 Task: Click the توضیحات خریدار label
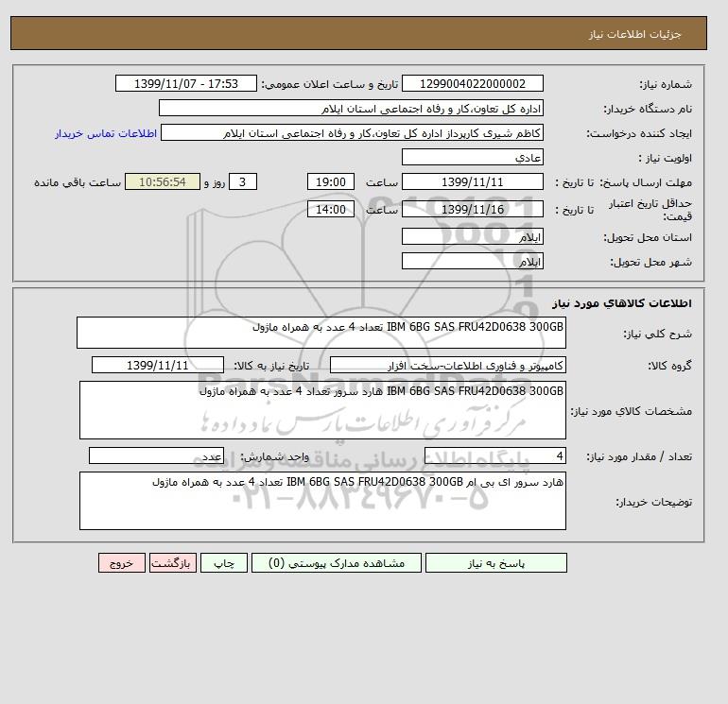tap(653, 502)
